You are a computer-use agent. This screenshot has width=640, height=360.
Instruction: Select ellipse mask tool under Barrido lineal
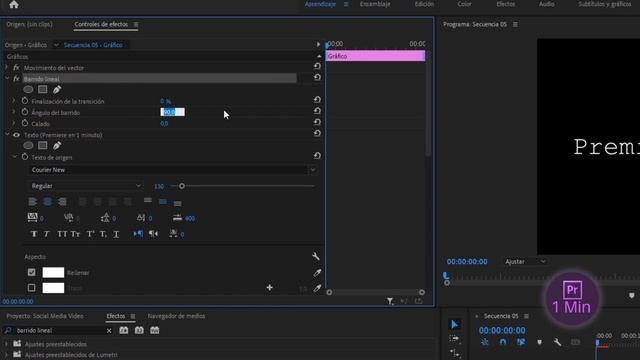coord(28,89)
